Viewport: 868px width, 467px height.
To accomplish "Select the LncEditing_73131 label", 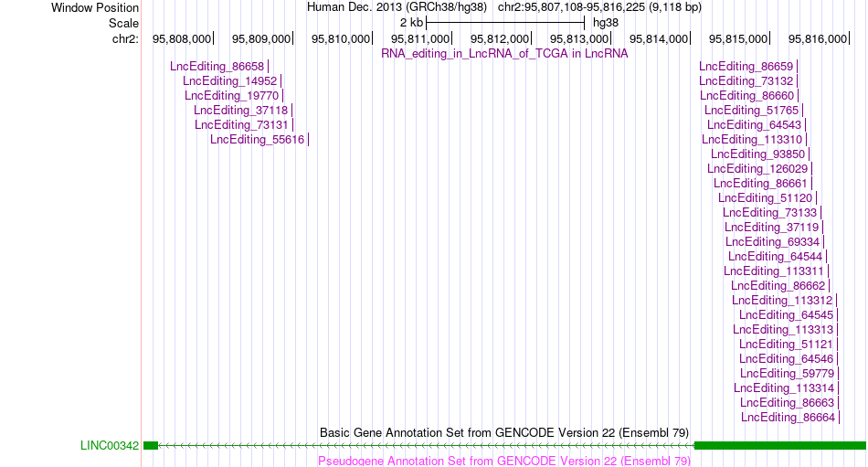I will click(242, 124).
